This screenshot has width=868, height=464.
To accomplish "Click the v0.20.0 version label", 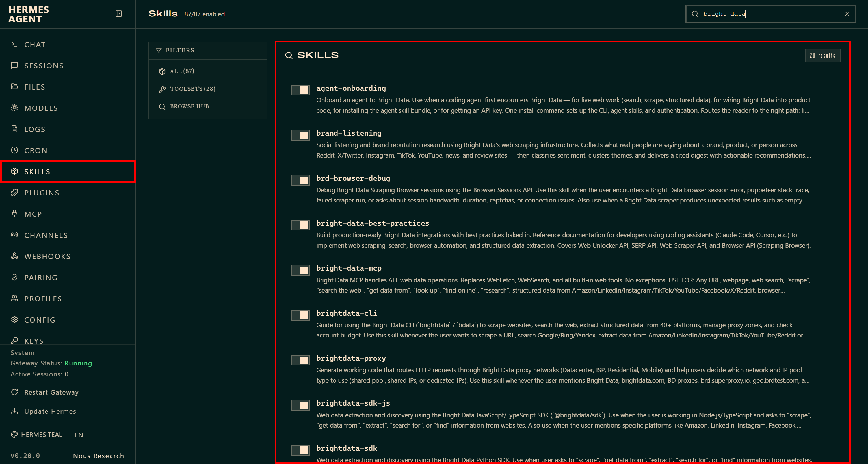I will [x=25, y=456].
